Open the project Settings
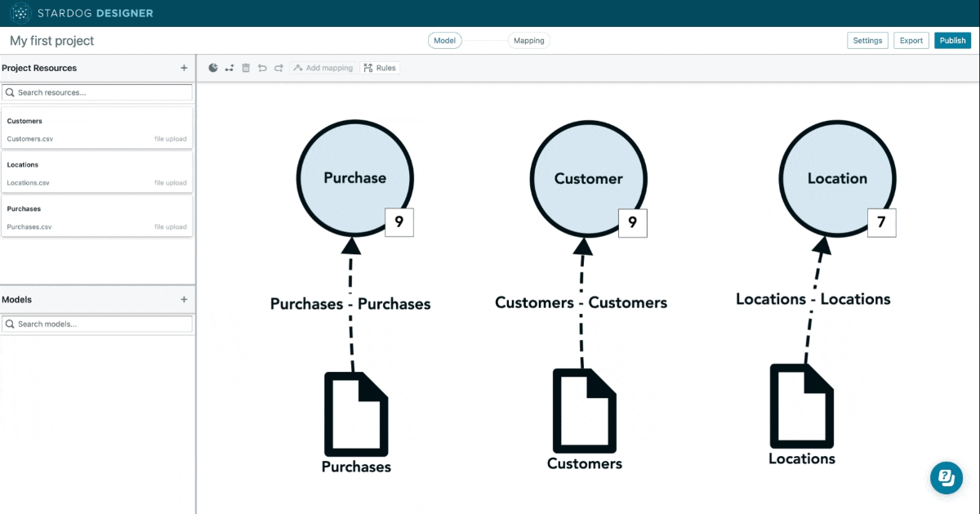980x514 pixels. (x=867, y=41)
